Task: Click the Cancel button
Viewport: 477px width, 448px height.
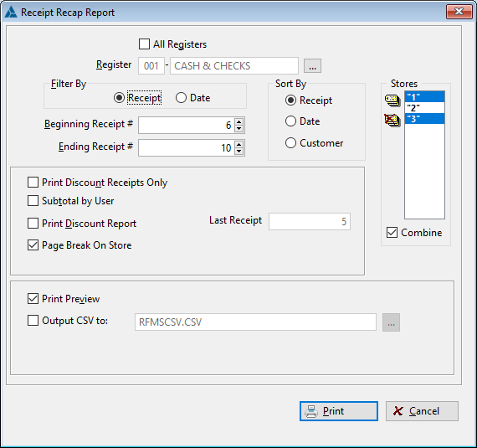Action: 422,411
